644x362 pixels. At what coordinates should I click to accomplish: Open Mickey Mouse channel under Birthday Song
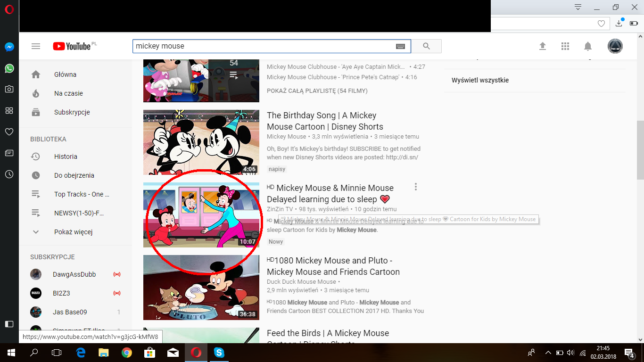(x=286, y=137)
